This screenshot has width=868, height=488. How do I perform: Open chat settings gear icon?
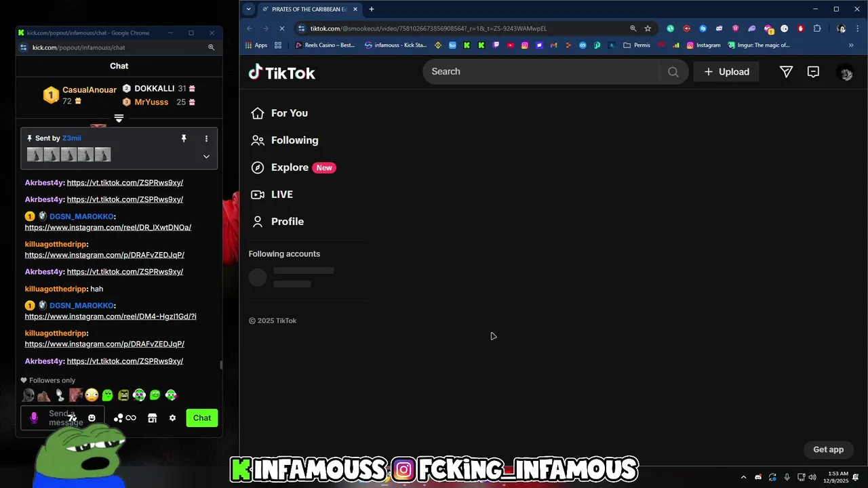[172, 418]
